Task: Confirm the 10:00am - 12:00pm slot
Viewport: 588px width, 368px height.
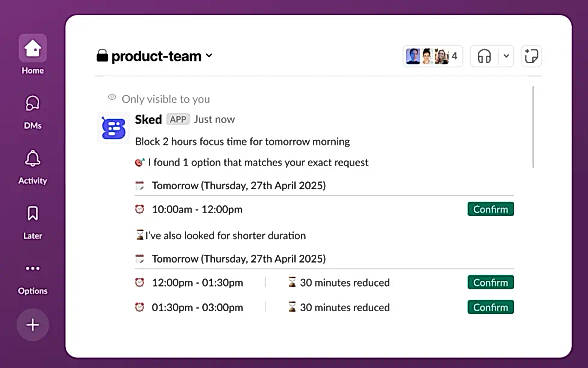Action: tap(490, 209)
